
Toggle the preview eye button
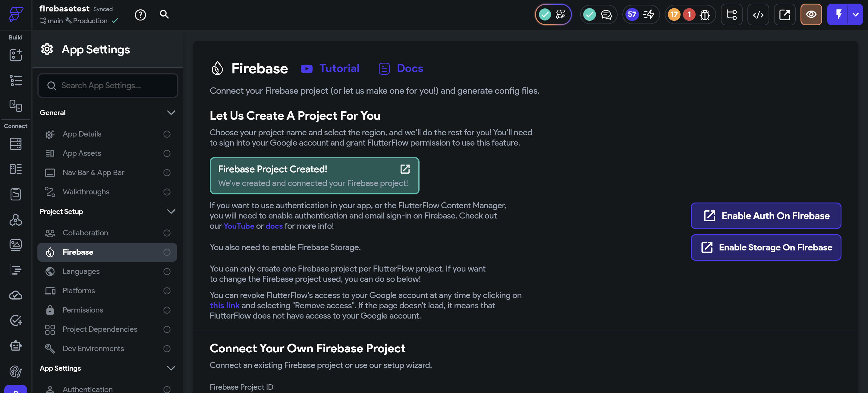pos(811,15)
